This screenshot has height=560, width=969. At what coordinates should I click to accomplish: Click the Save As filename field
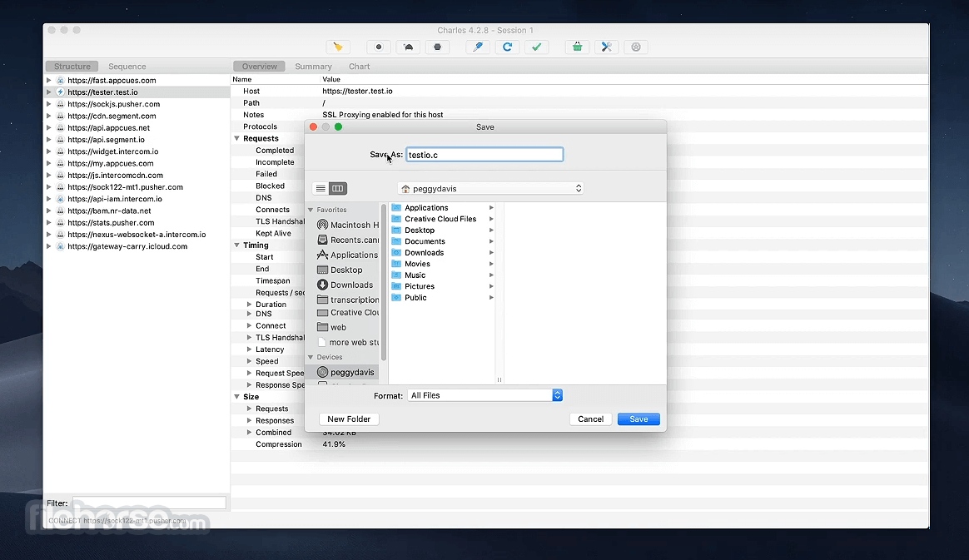point(484,155)
